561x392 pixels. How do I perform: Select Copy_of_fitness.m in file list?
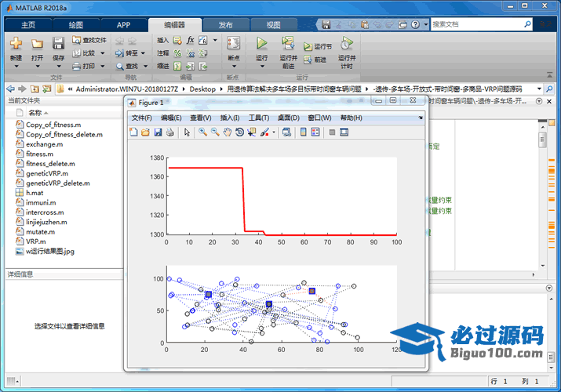[53, 125]
